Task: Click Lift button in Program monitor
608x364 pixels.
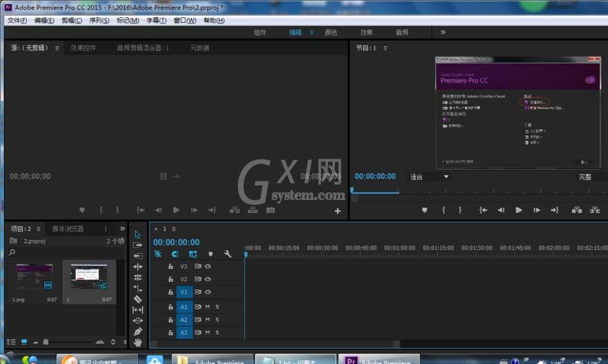Action: point(576,210)
